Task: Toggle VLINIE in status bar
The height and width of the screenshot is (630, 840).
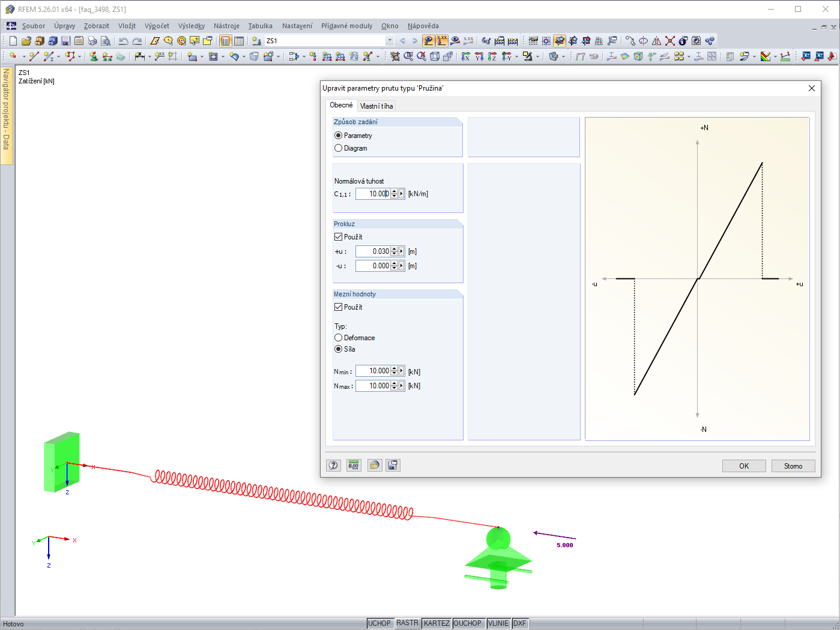Action: (x=498, y=623)
